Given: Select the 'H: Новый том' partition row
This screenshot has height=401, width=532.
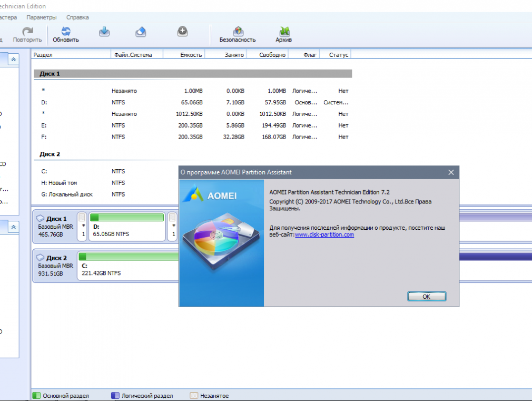Looking at the screenshot, I should coord(106,183).
